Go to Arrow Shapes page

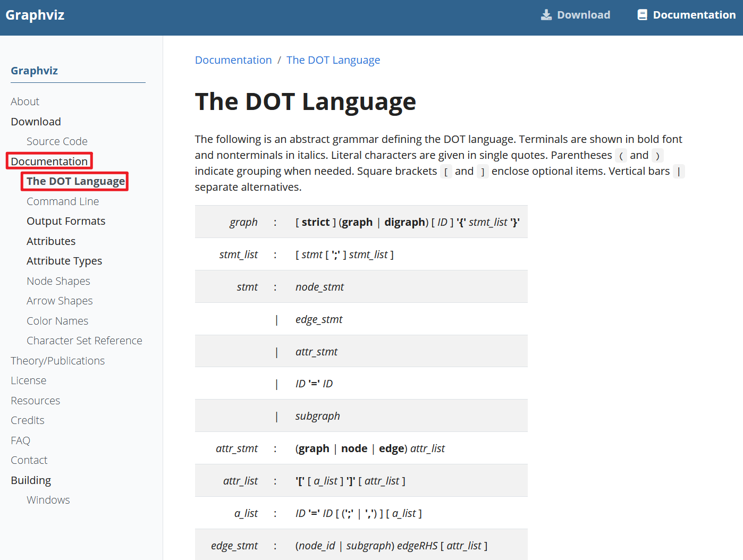60,301
